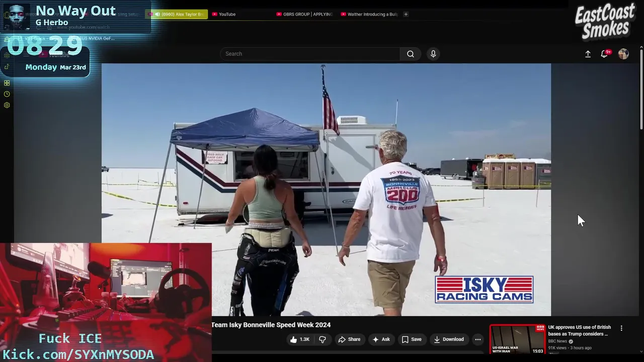This screenshot has width=644, height=362.
Task: Download the Team Isky video
Action: click(449, 339)
